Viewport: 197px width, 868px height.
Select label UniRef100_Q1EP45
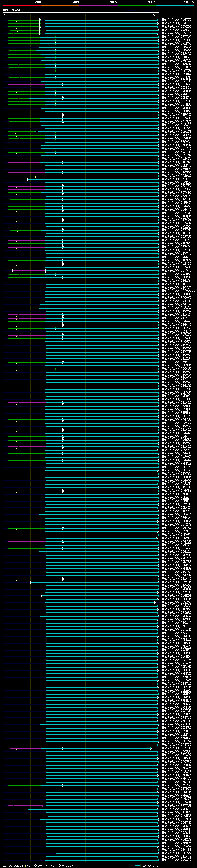[x=177, y=165]
